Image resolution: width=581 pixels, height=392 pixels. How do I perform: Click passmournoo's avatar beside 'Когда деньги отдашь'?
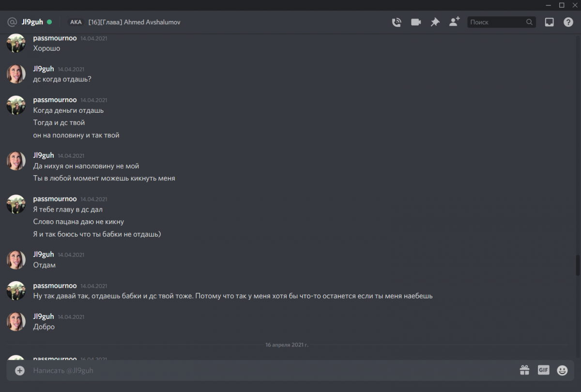click(x=16, y=105)
